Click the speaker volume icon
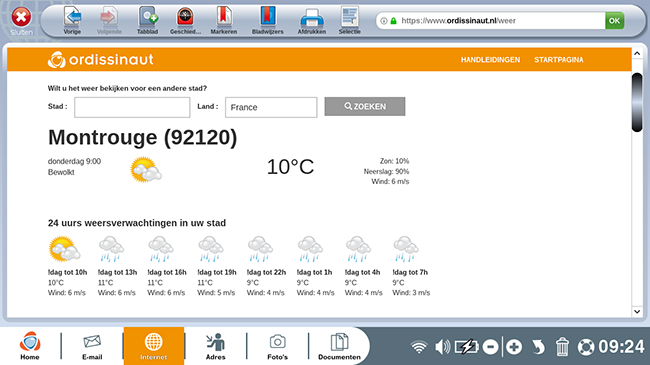The height and width of the screenshot is (365, 650). [x=442, y=347]
